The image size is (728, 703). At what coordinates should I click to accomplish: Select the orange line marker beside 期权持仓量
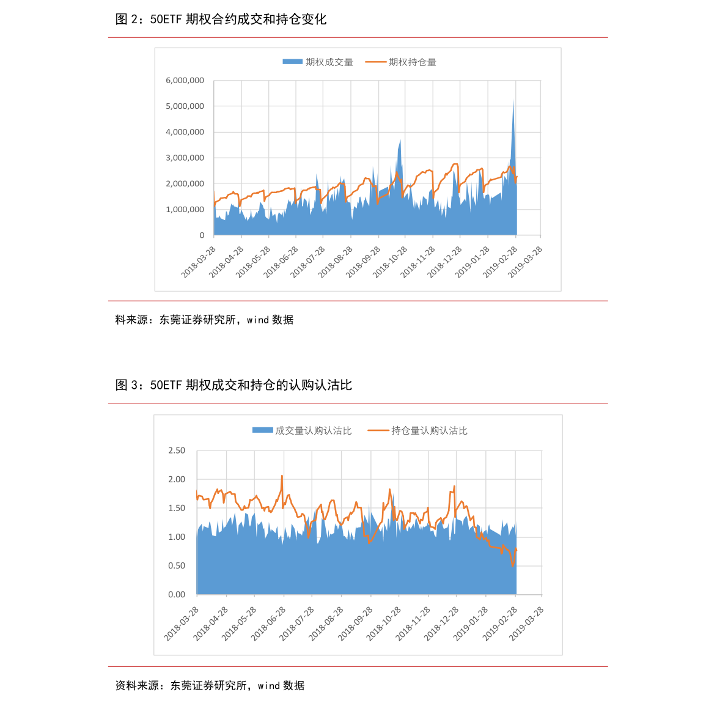pyautogui.click(x=375, y=62)
